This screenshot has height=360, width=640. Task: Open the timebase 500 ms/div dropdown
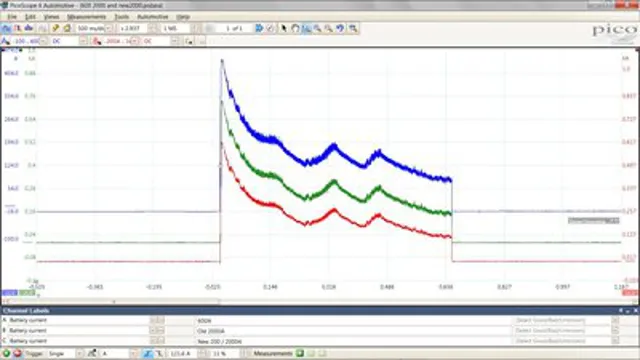109,28
